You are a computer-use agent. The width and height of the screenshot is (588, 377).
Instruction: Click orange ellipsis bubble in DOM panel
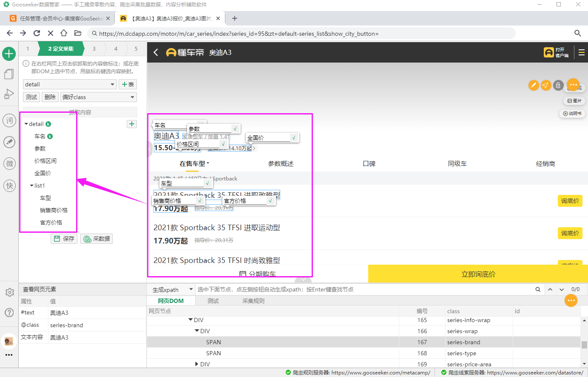pos(571,300)
